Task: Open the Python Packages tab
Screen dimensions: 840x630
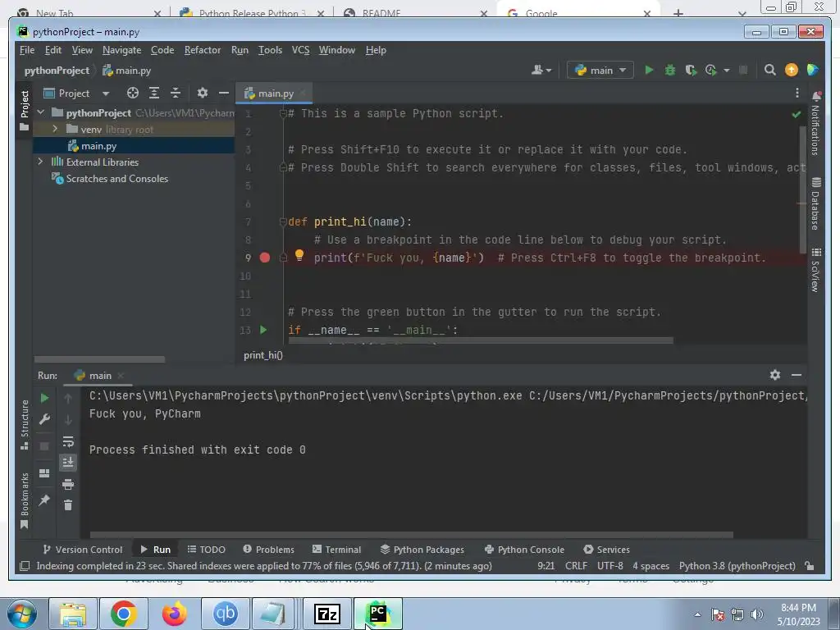Action: 422,549
